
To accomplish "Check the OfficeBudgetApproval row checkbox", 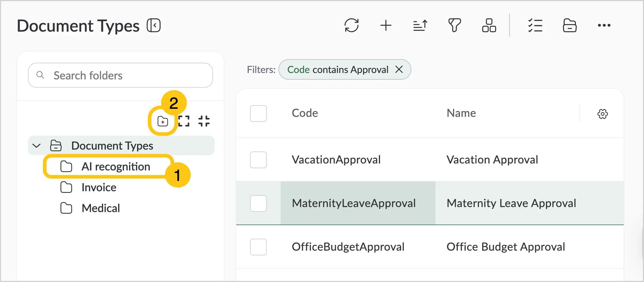I will click(258, 247).
